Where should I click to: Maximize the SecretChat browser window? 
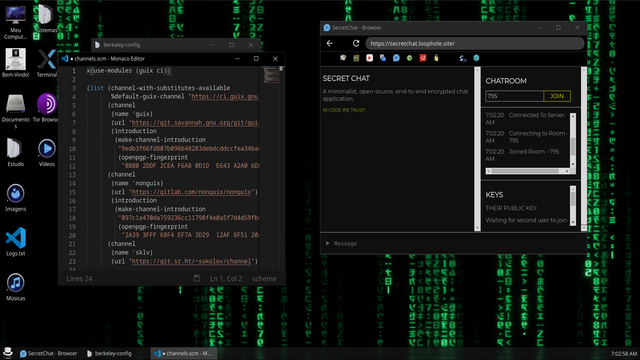tap(558, 27)
